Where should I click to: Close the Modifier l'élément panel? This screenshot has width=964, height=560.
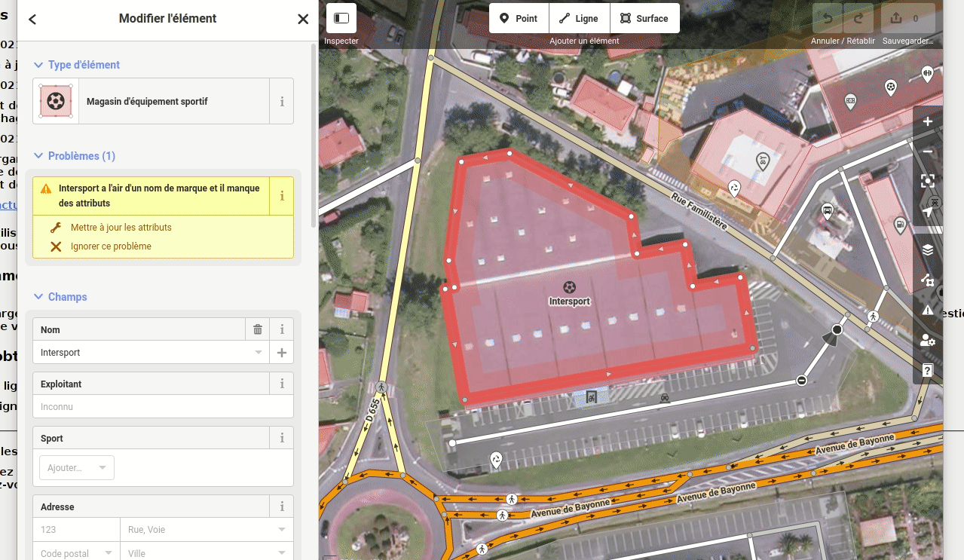[x=303, y=20]
